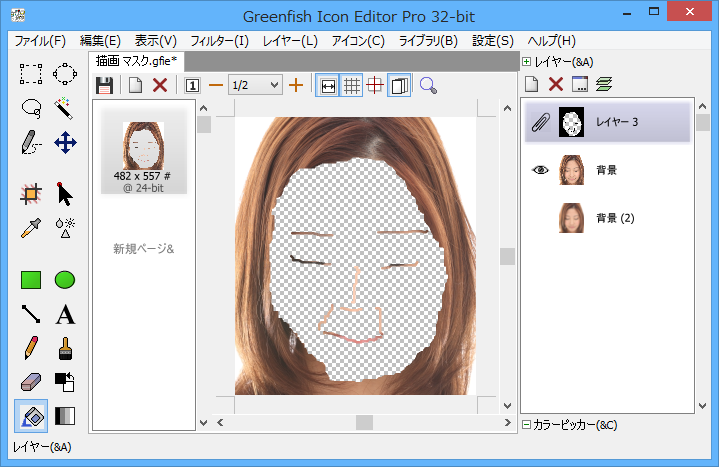Expand the カラーピッカー panel
Image resolution: width=719 pixels, height=467 pixels.
click(x=527, y=425)
